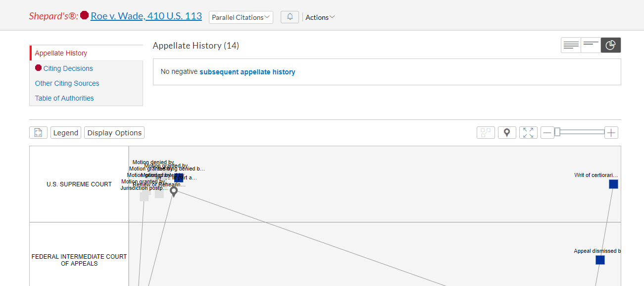This screenshot has width=644, height=286.
Task: Open the Roe v. Wade case link
Action: [x=146, y=16]
